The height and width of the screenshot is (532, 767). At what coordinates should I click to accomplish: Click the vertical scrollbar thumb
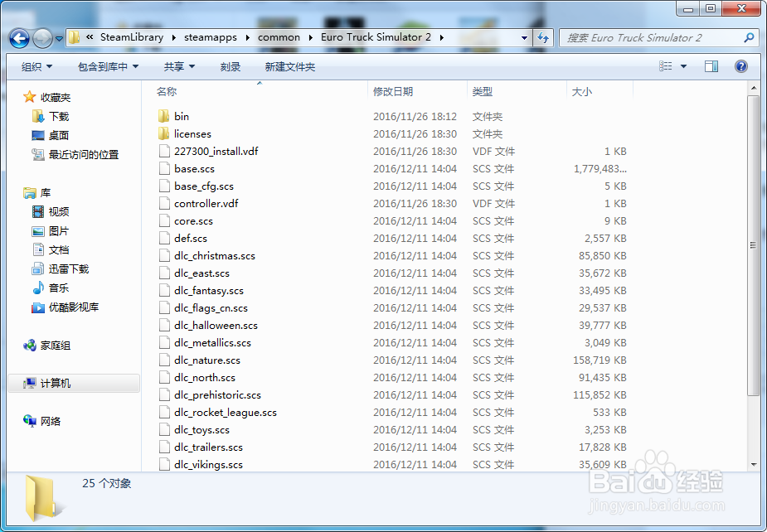pos(753,245)
